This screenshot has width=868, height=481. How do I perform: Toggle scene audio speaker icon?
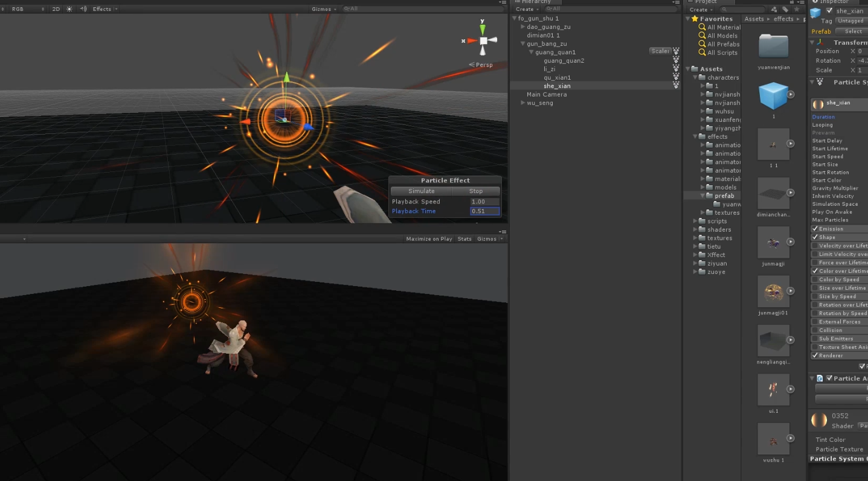[x=83, y=9]
